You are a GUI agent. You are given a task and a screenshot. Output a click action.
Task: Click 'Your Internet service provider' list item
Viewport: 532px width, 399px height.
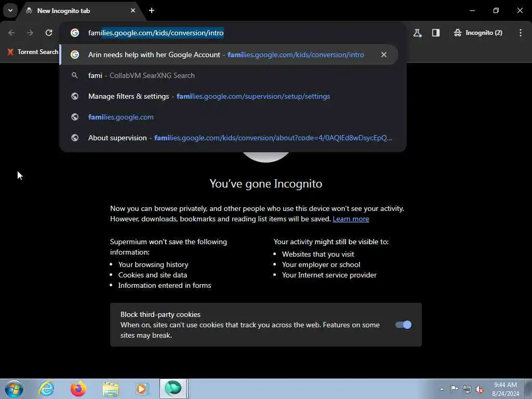pyautogui.click(x=329, y=275)
